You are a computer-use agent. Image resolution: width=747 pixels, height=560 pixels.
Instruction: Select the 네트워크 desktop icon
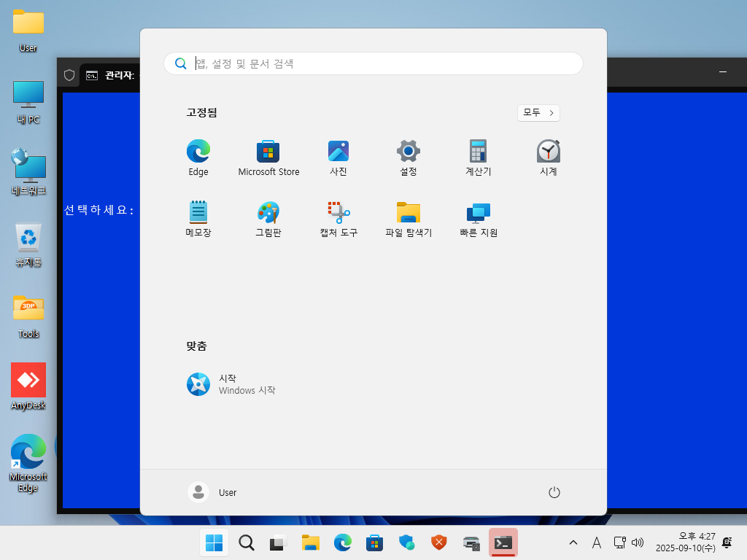click(x=28, y=172)
